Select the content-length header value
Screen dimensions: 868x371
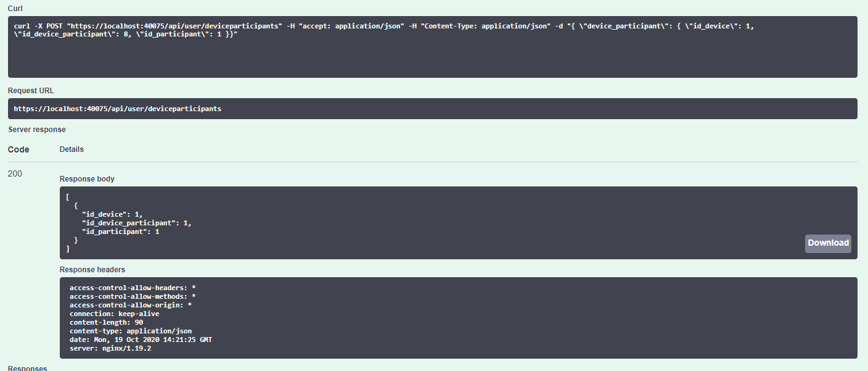[137, 322]
